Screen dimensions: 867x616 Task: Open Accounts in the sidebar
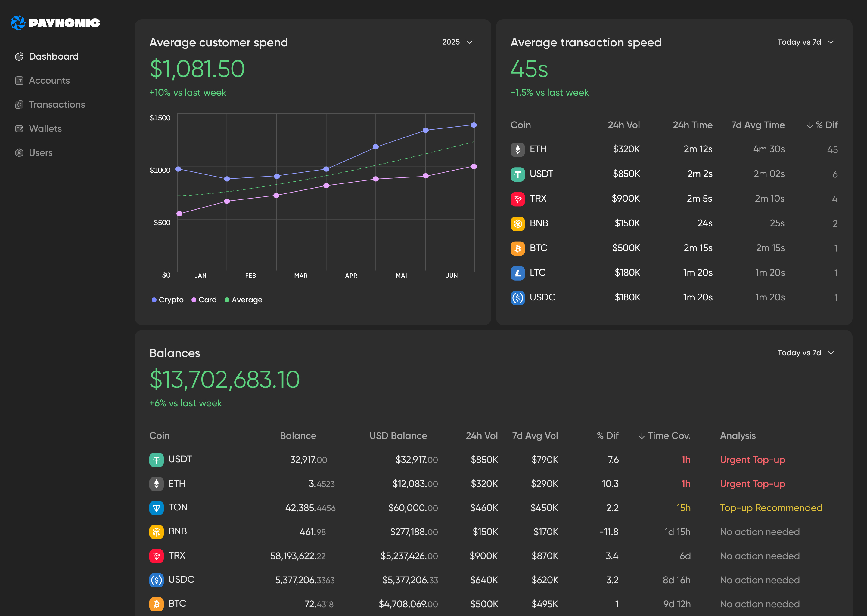point(49,80)
